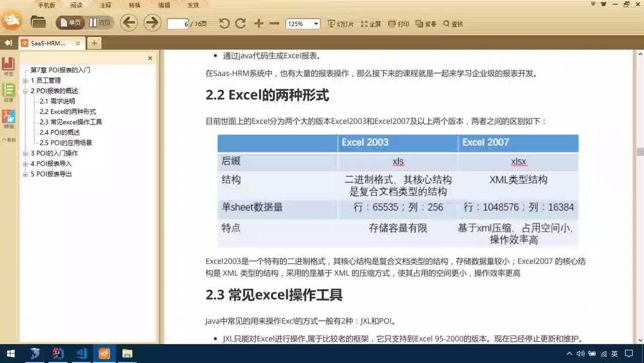Add a new tab

(x=94, y=43)
